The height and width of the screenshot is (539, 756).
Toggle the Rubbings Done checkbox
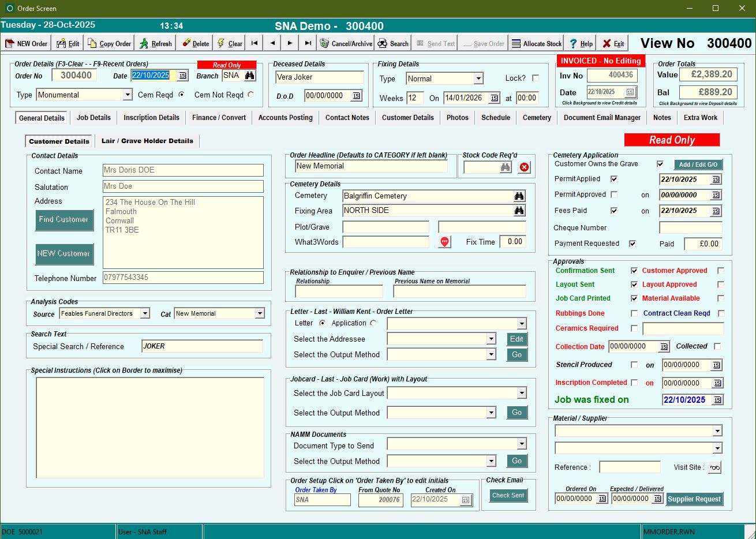pyautogui.click(x=634, y=313)
